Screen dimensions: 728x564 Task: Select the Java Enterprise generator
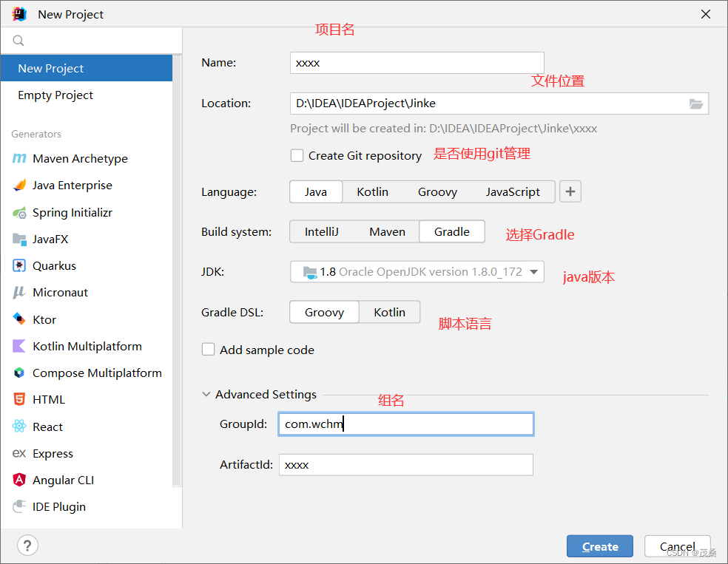(x=87, y=185)
